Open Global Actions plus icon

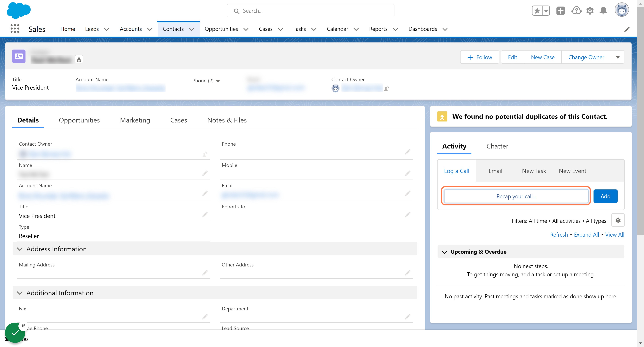click(560, 11)
